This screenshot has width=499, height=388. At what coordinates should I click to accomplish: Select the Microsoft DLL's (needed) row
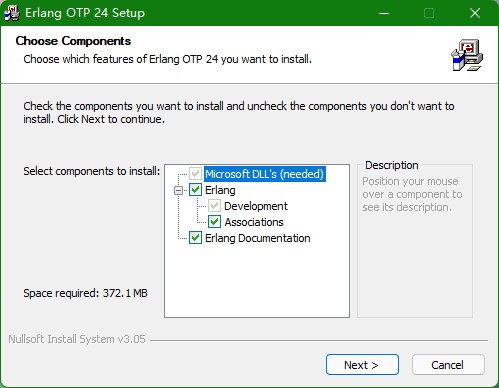(265, 174)
